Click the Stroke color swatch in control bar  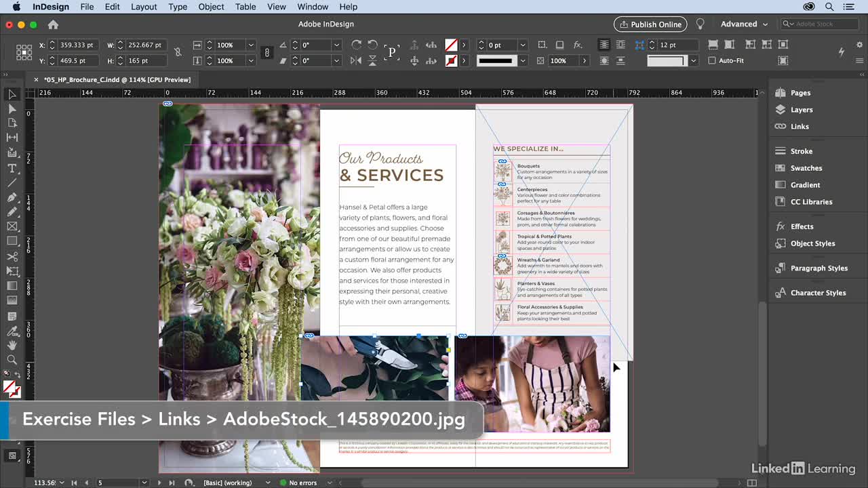point(451,60)
